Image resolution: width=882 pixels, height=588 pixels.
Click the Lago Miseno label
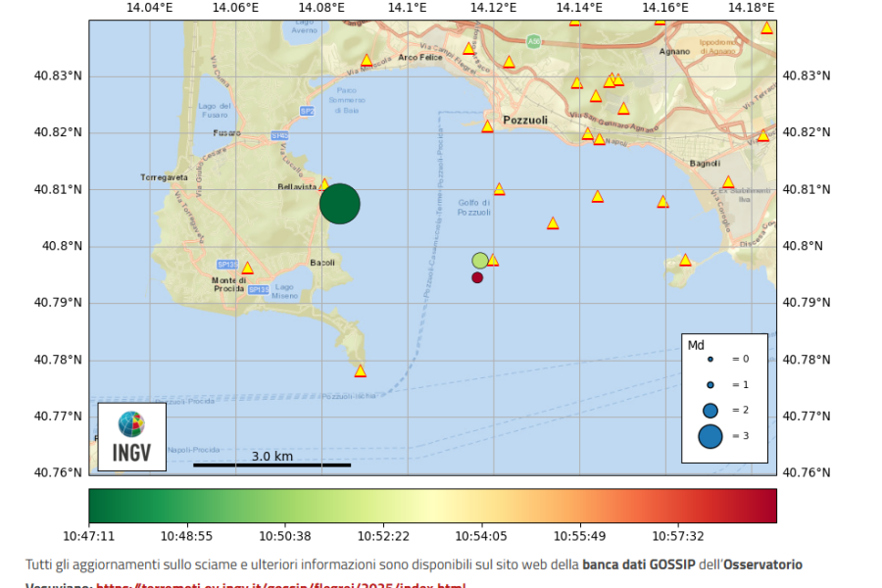pyautogui.click(x=285, y=291)
